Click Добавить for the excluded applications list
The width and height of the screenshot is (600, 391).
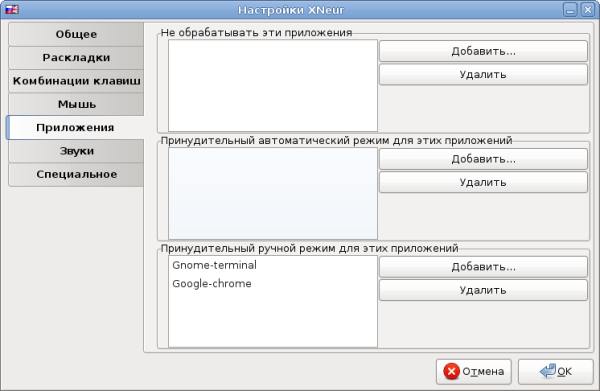pos(483,51)
